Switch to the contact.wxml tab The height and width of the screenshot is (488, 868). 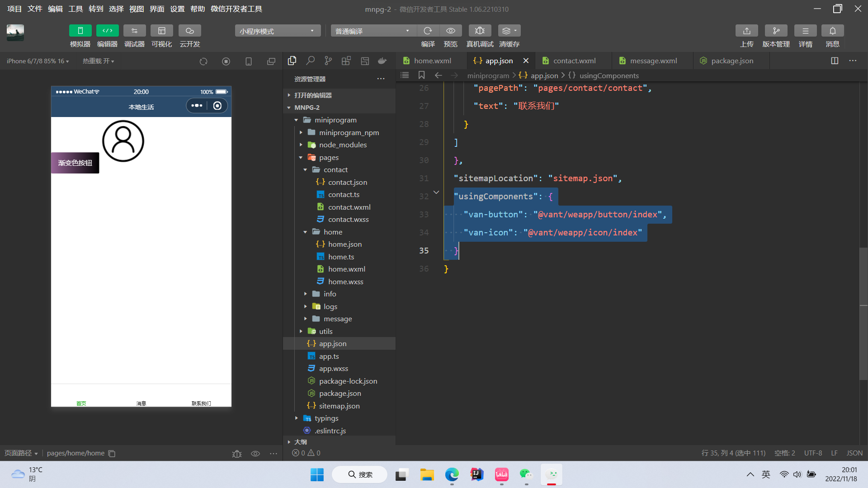(574, 61)
